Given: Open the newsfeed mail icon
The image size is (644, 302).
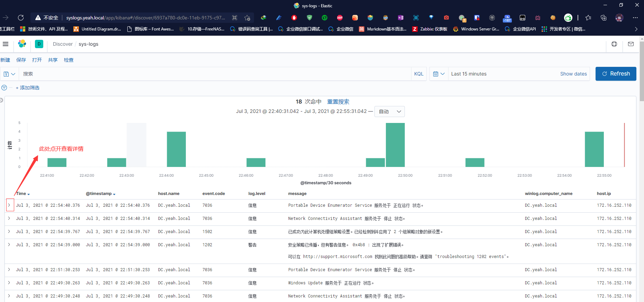Looking at the screenshot, I should [631, 44].
